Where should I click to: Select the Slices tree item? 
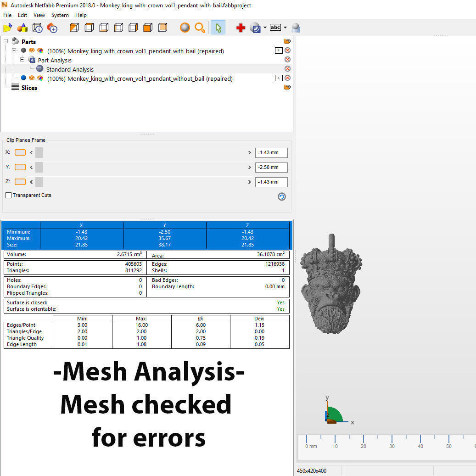29,88
